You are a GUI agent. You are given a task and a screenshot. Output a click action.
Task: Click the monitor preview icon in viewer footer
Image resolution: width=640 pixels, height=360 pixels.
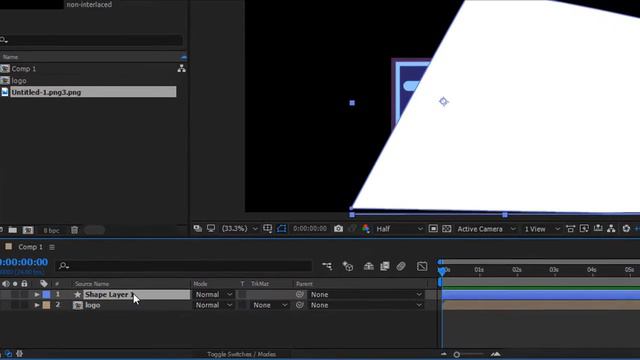coord(211,229)
